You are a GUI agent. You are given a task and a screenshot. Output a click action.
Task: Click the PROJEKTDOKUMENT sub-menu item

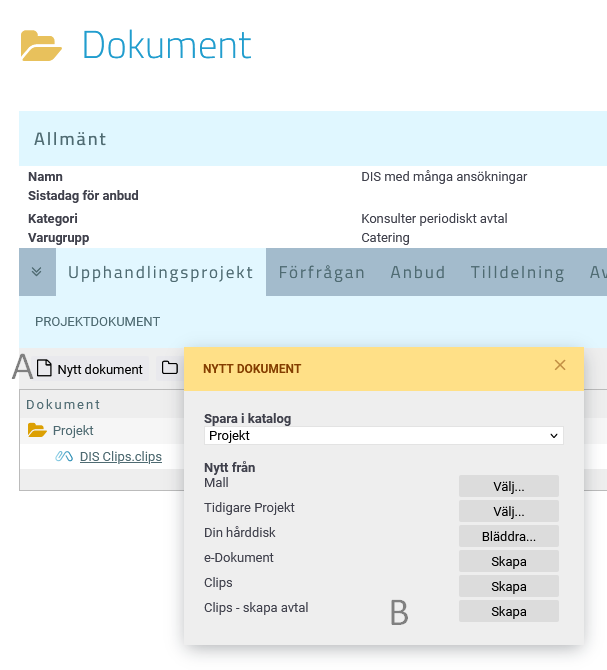tap(97, 322)
